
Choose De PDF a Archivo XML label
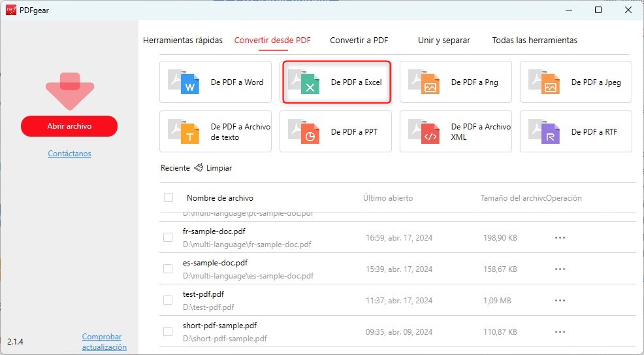point(481,132)
